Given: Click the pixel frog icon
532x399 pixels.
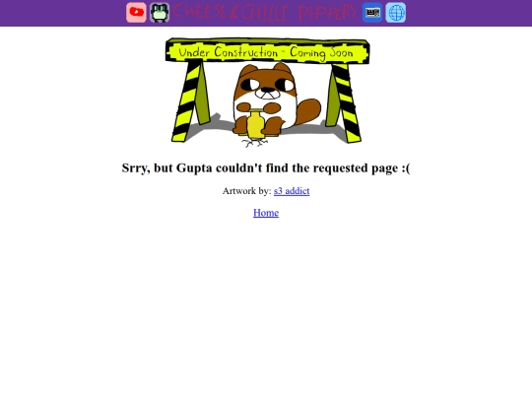Looking at the screenshot, I should tap(160, 13).
